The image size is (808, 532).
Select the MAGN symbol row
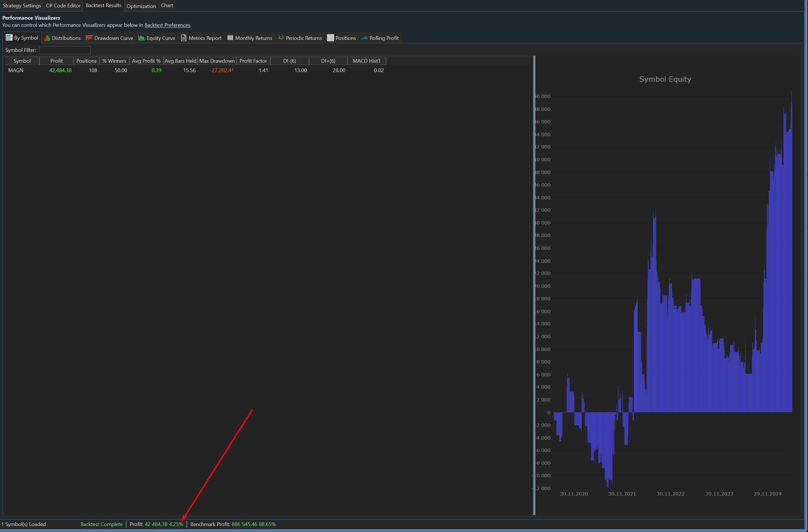click(16, 70)
